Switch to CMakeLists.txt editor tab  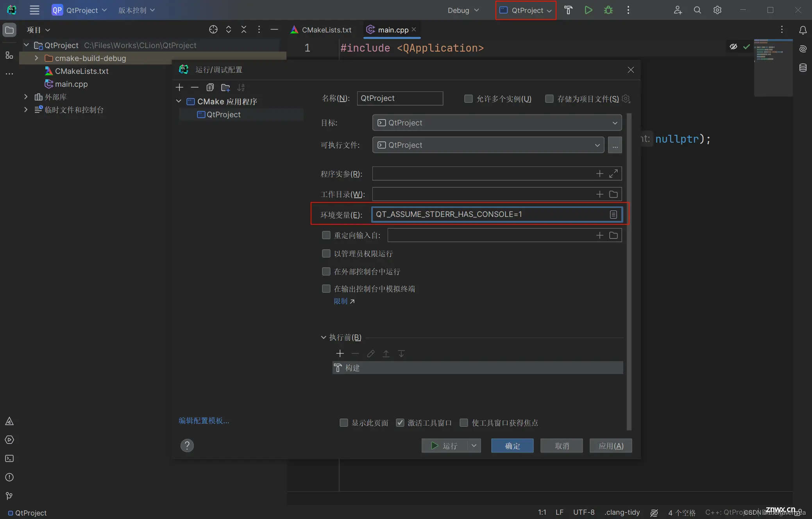coord(321,30)
